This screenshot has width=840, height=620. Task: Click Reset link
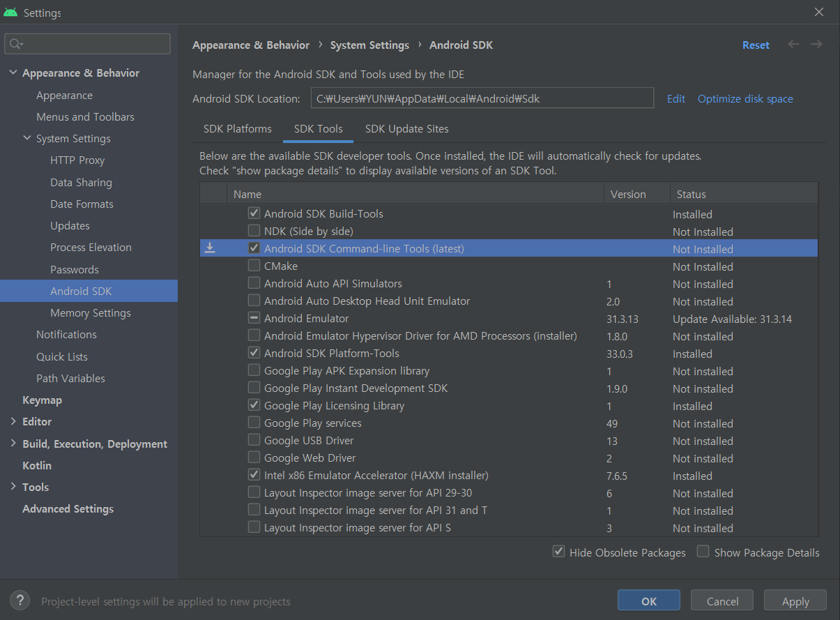[756, 45]
